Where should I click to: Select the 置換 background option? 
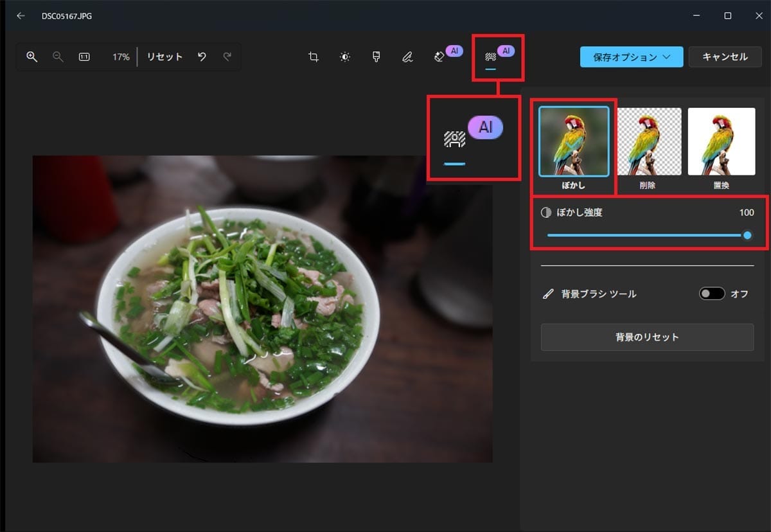(721, 141)
